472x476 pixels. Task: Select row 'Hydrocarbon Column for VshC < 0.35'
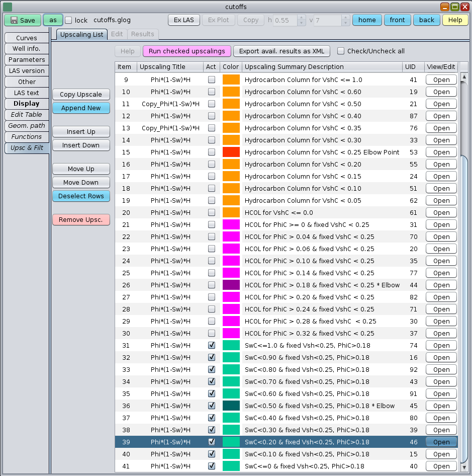pyautogui.click(x=287, y=128)
